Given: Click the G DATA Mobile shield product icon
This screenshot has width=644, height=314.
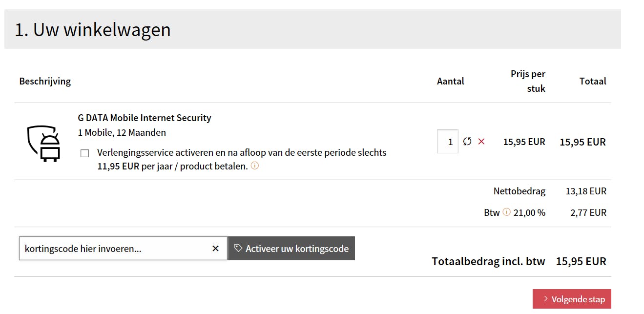Looking at the screenshot, I should pos(43,143).
